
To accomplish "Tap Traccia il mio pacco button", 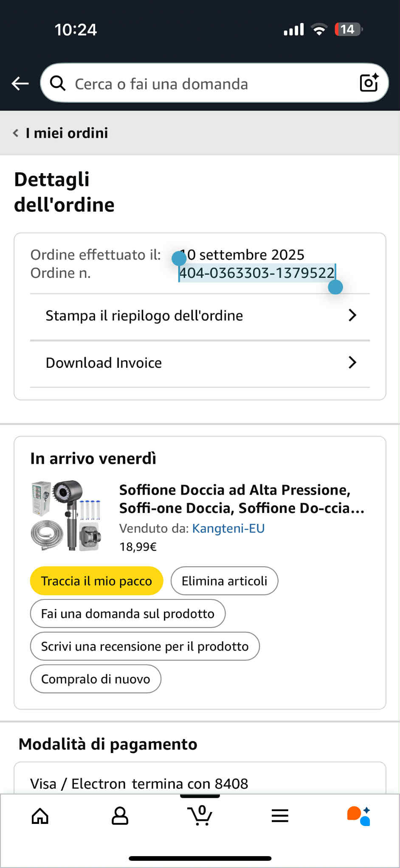I will 96,581.
